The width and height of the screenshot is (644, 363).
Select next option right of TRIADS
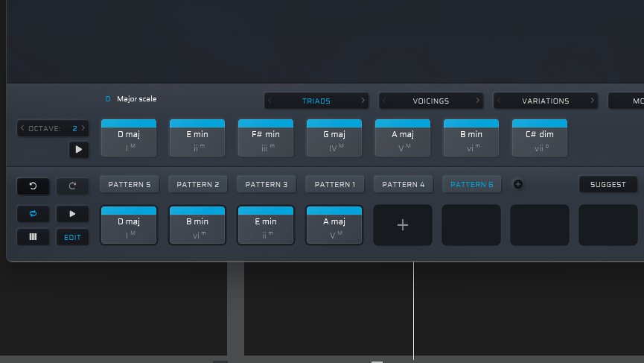[x=363, y=101]
